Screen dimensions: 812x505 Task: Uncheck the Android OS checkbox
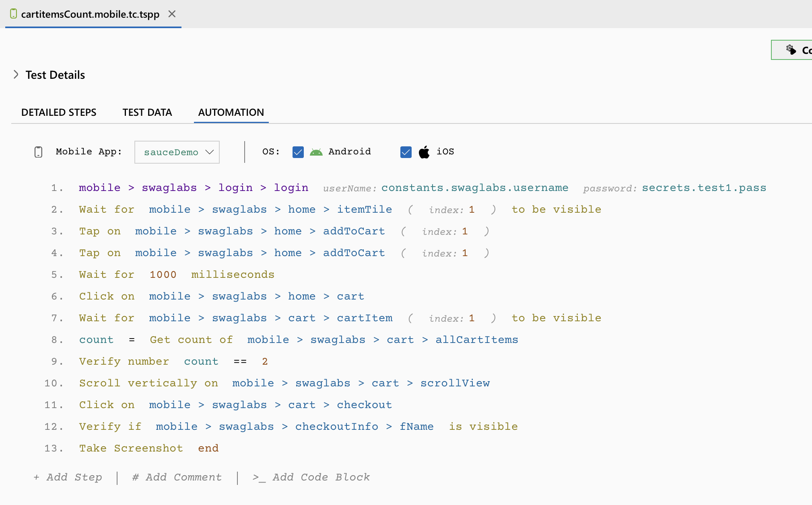point(298,152)
